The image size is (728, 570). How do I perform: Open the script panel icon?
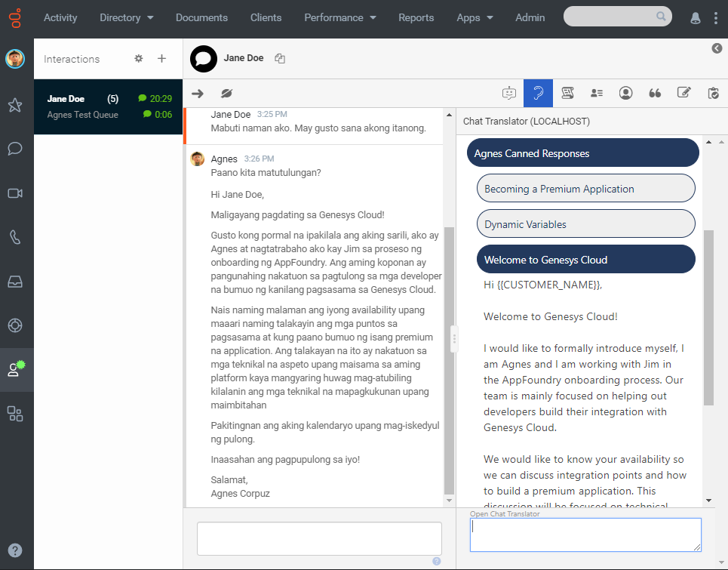567,94
